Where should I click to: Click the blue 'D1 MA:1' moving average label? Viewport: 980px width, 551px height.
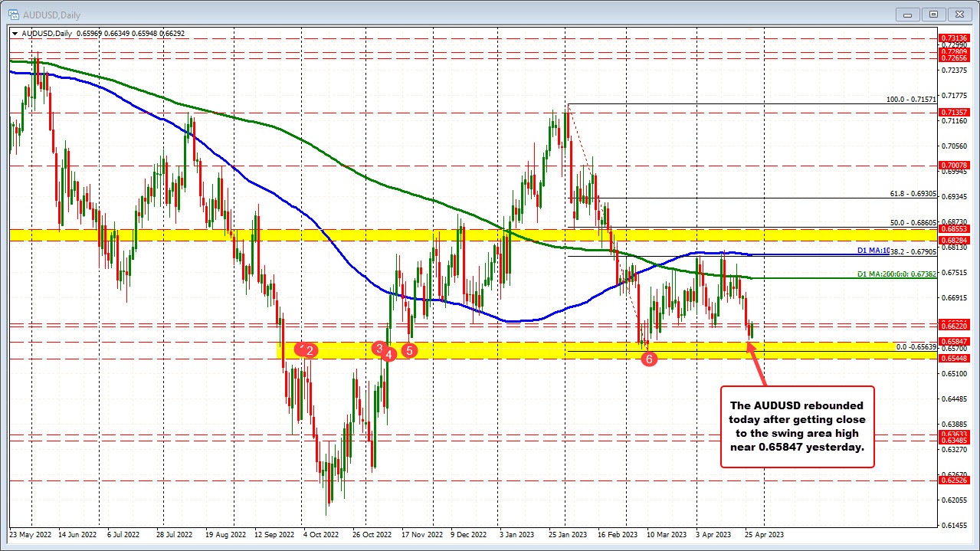[x=873, y=251]
